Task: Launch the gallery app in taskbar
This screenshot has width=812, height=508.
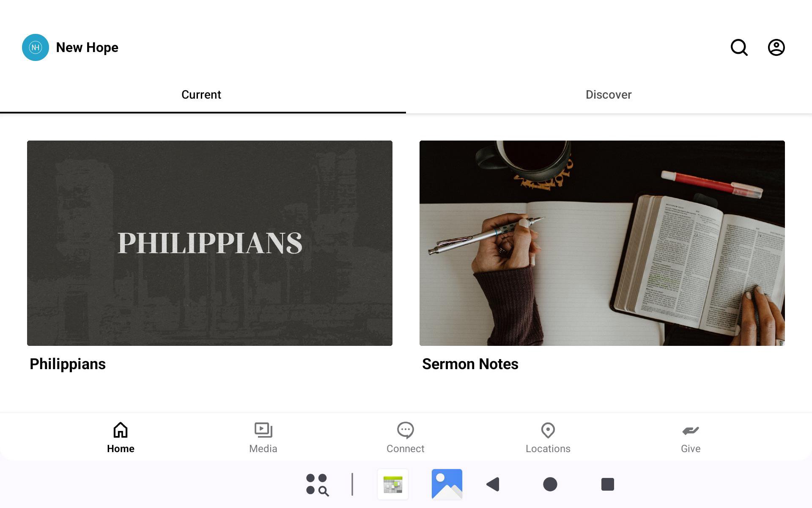Action: click(x=447, y=484)
